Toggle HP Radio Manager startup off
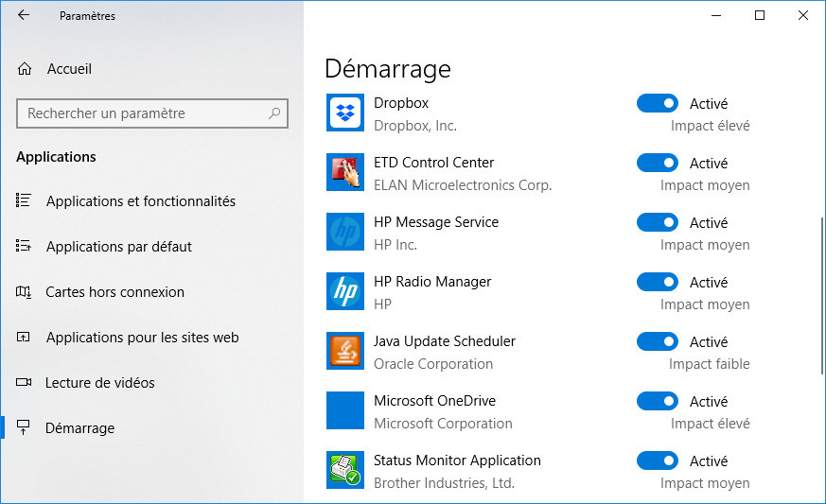The height and width of the screenshot is (504, 826). 657,282
